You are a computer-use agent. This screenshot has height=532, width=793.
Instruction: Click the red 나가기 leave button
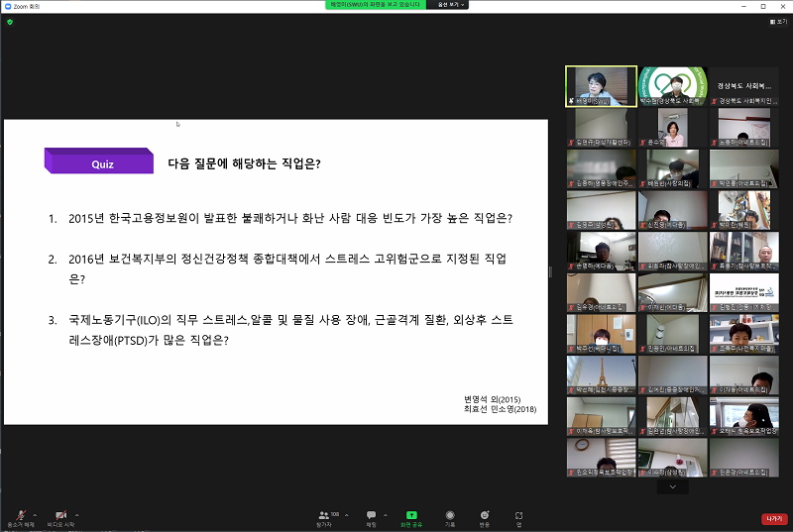pos(774,519)
